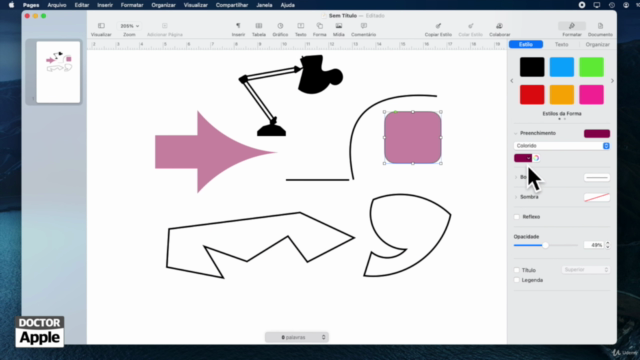Expand the Sombra section
This screenshot has height=360, width=640.
[x=516, y=197]
